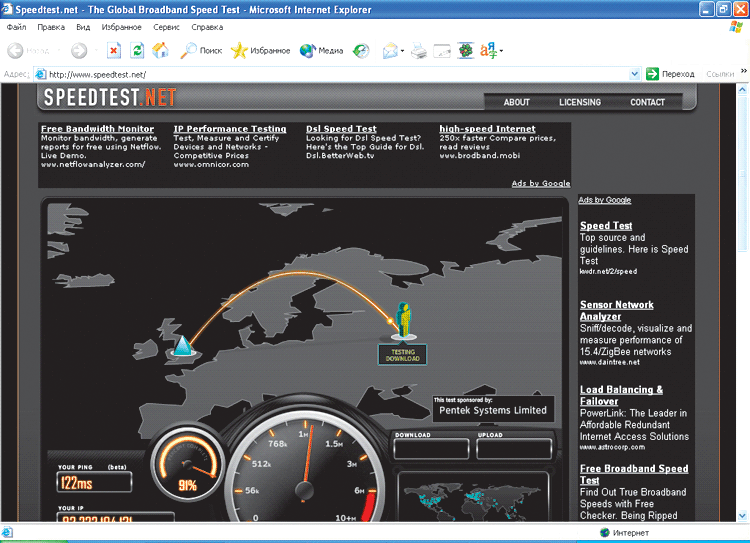Open the Сервис menu
Screen dimensions: 750x543
pyautogui.click(x=166, y=27)
